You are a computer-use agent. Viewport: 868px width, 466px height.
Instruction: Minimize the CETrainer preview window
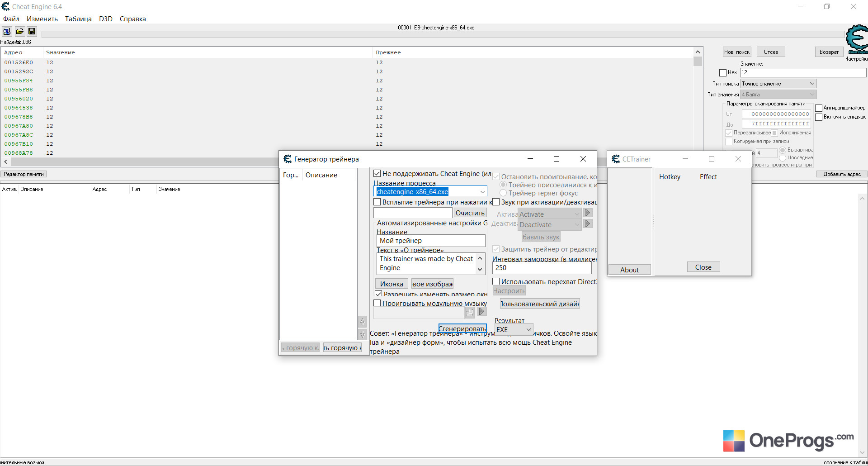coord(685,159)
